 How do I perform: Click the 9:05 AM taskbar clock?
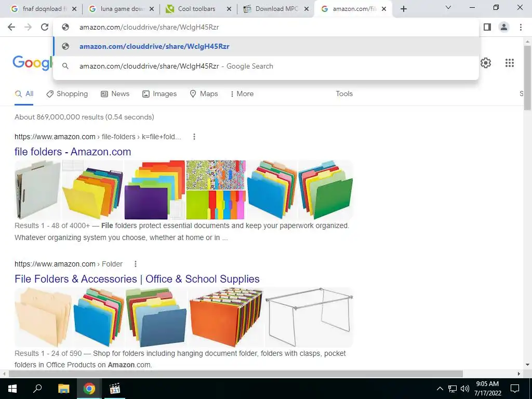[487, 389]
